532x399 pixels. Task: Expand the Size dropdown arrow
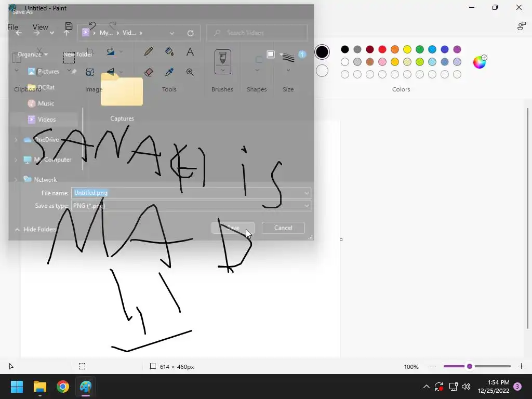point(288,70)
